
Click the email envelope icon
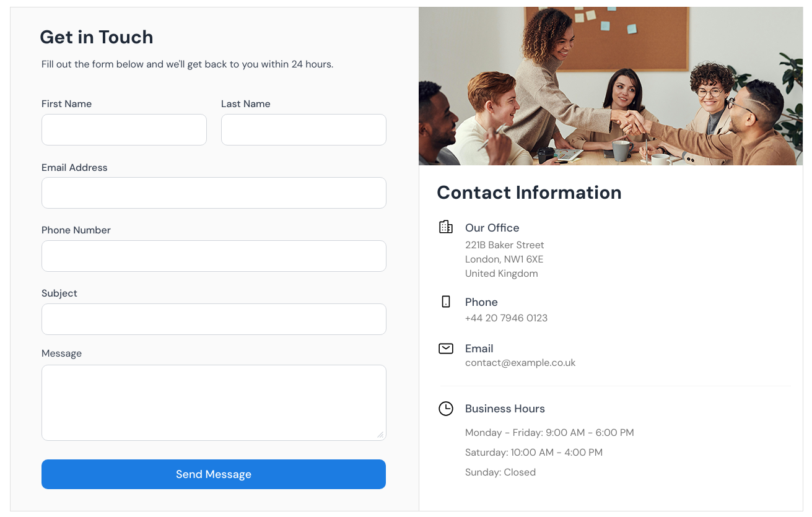445,349
